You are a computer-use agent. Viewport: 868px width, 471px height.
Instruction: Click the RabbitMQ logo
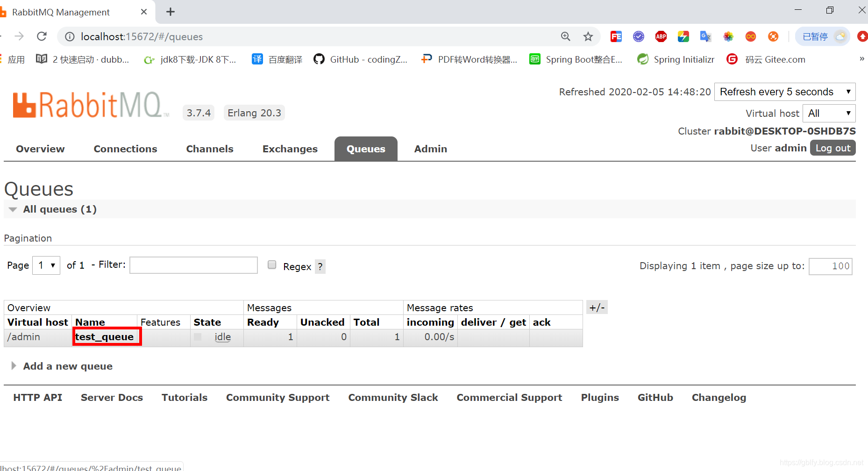(91, 105)
